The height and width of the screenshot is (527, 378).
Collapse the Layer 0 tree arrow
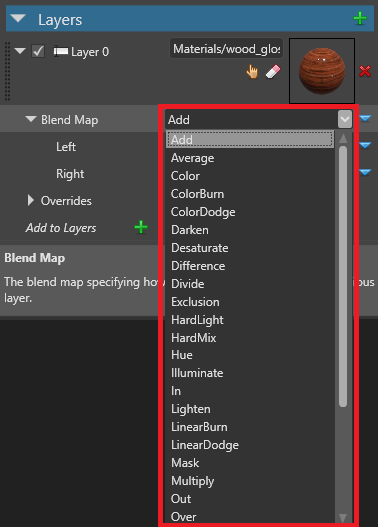point(20,51)
